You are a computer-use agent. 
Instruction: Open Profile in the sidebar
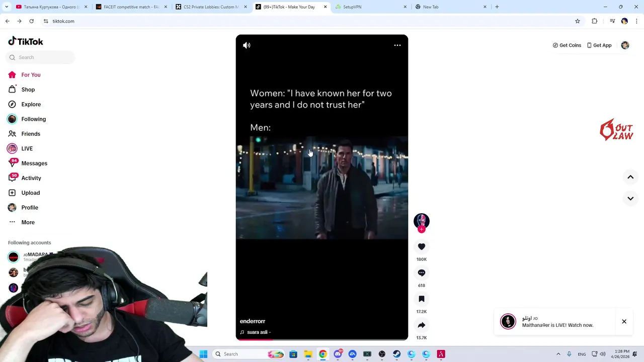coord(30,208)
